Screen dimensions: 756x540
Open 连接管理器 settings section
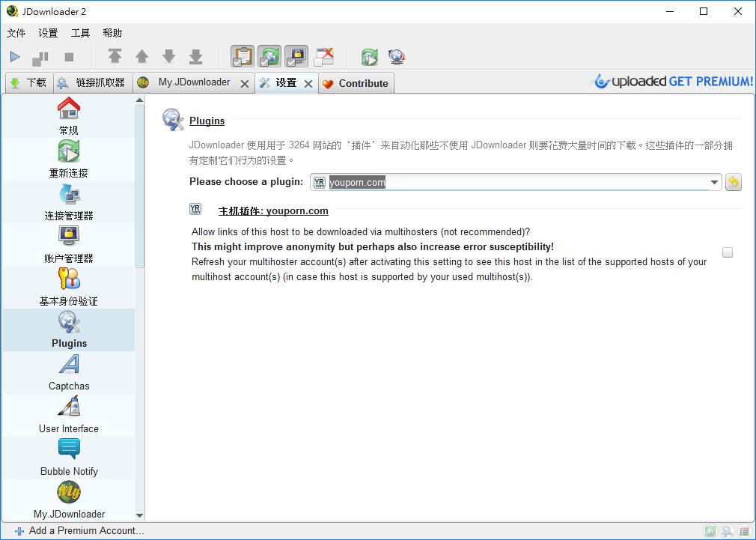tap(68, 201)
